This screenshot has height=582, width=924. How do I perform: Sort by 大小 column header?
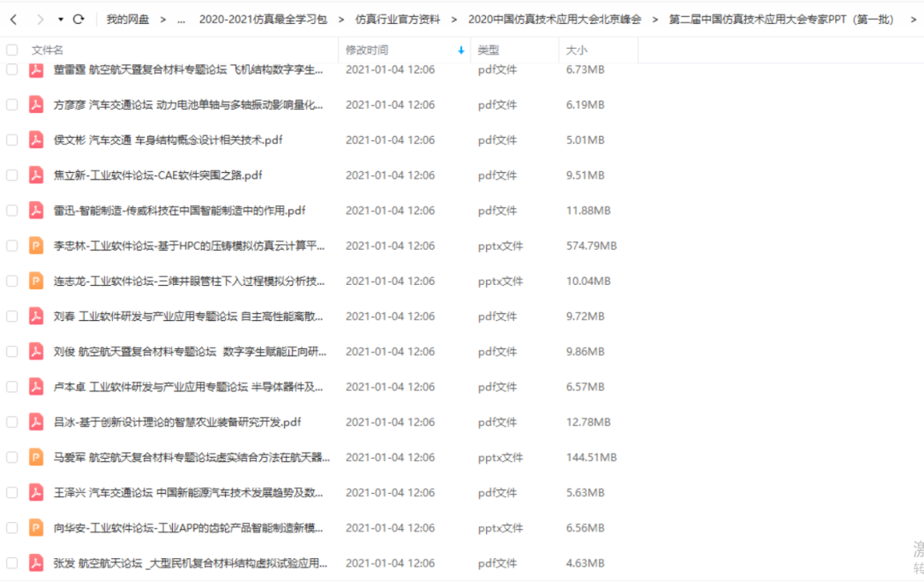(x=577, y=50)
